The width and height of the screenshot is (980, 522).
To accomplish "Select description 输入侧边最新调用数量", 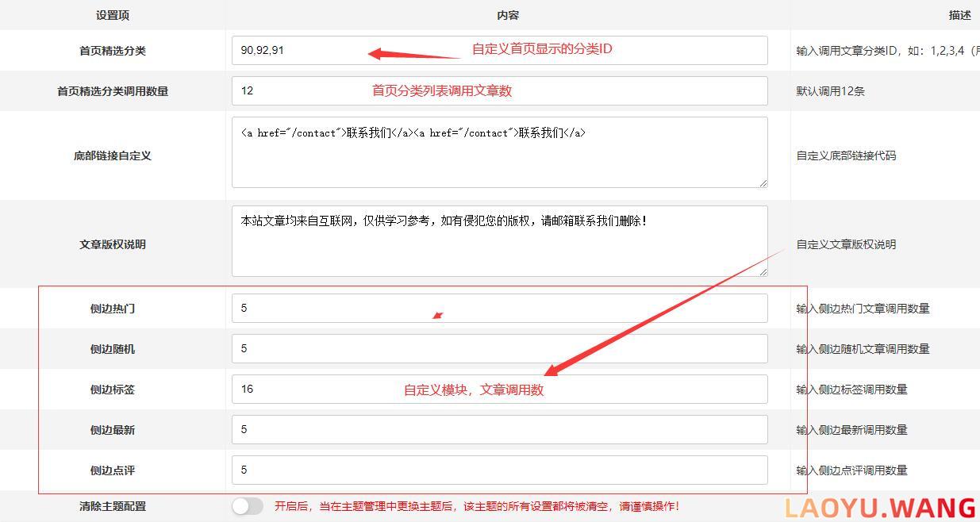I will pos(852,430).
